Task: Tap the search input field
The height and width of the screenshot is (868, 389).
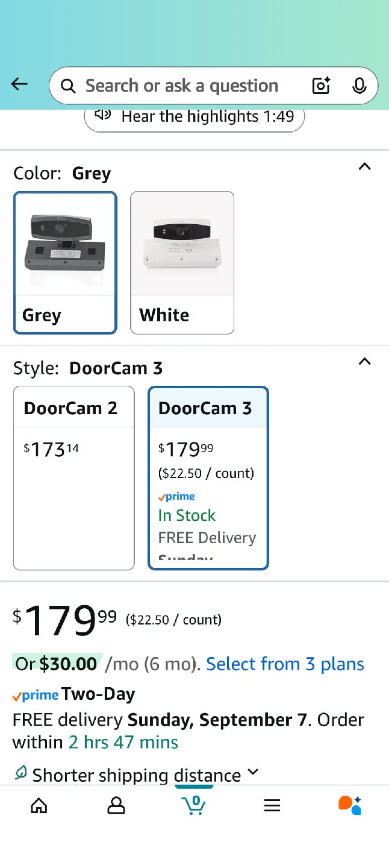Action: click(181, 86)
